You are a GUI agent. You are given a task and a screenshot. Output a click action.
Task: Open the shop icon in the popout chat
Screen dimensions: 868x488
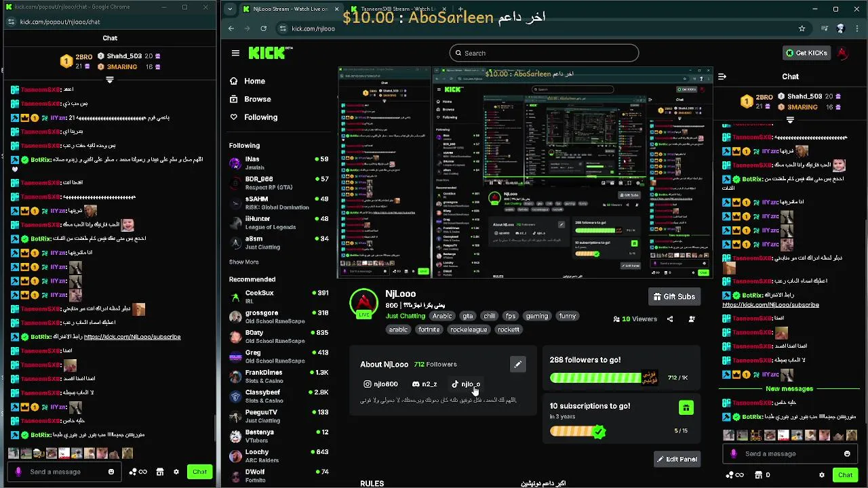[160, 472]
